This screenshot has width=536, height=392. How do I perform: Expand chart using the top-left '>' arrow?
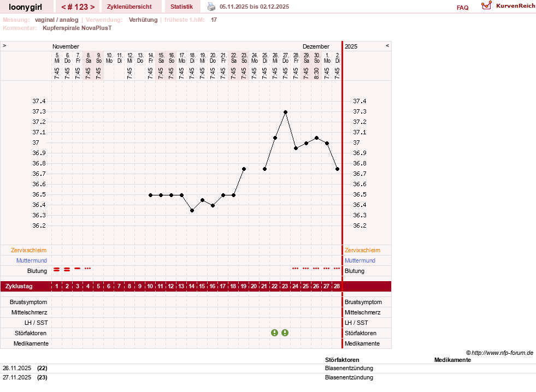coord(4,45)
